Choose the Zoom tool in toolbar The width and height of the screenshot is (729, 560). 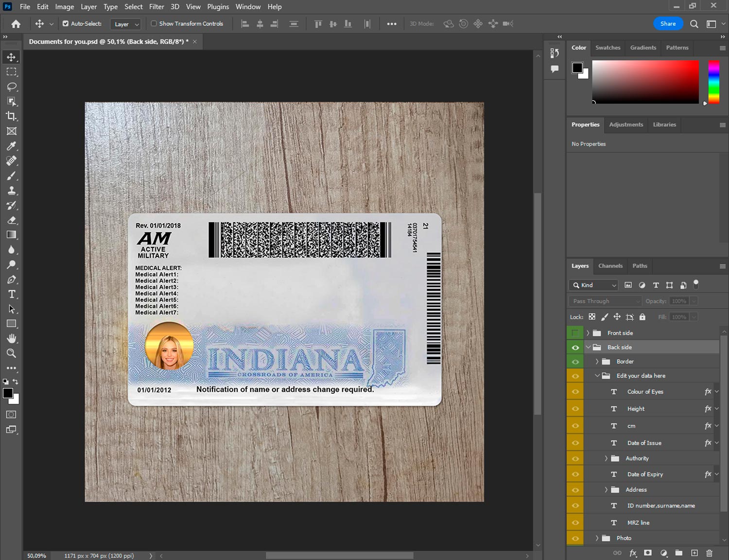11,353
